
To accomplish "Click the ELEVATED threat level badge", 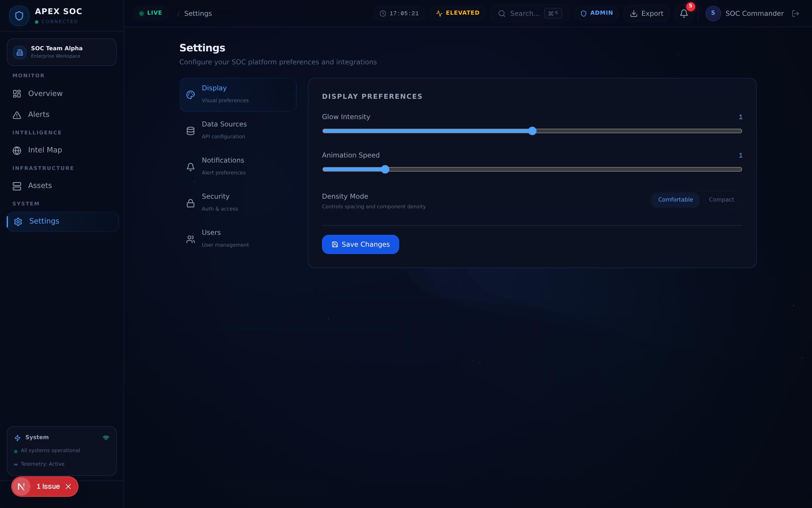I will [458, 13].
